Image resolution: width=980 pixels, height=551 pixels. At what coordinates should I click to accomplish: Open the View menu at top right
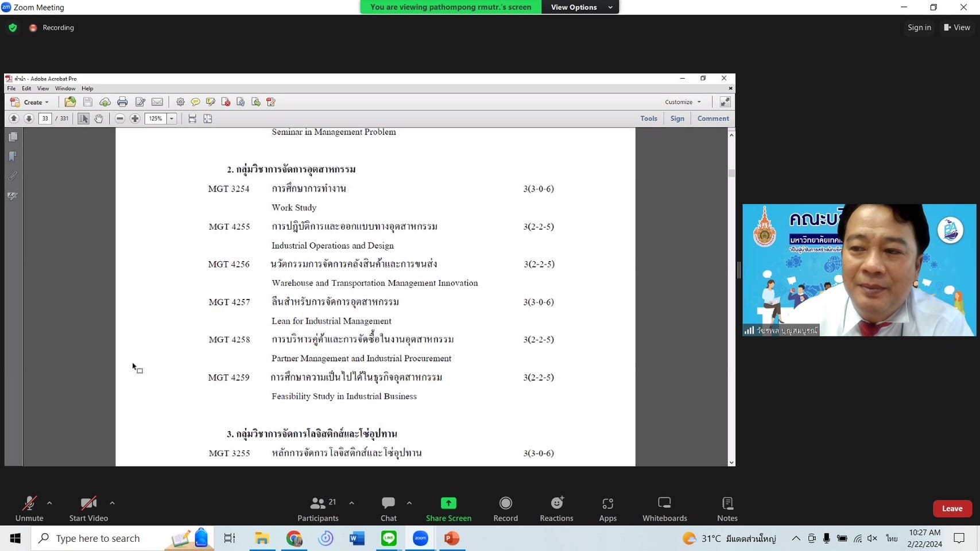(957, 28)
